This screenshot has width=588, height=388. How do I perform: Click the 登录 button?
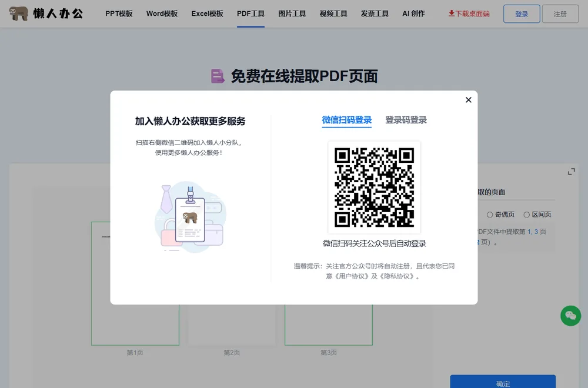[x=522, y=14]
